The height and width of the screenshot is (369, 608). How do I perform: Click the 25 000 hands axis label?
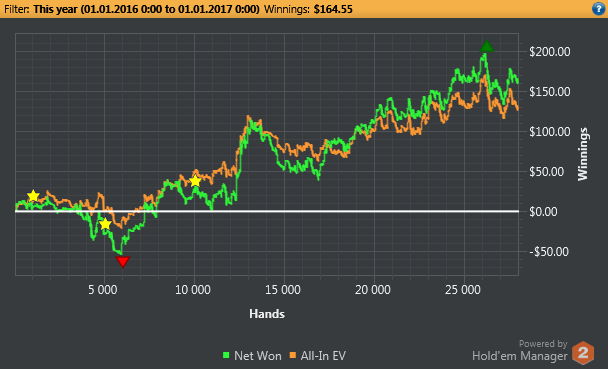pos(463,290)
